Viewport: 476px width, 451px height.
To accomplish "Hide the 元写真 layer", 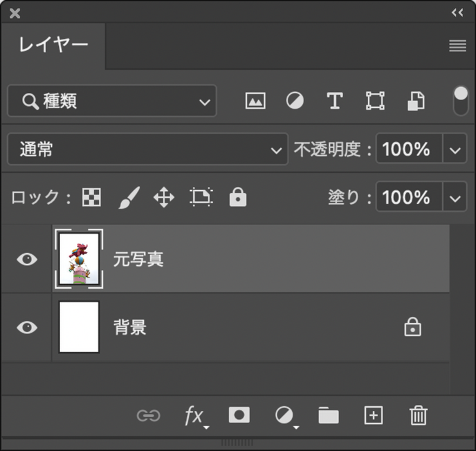I will click(x=26, y=259).
